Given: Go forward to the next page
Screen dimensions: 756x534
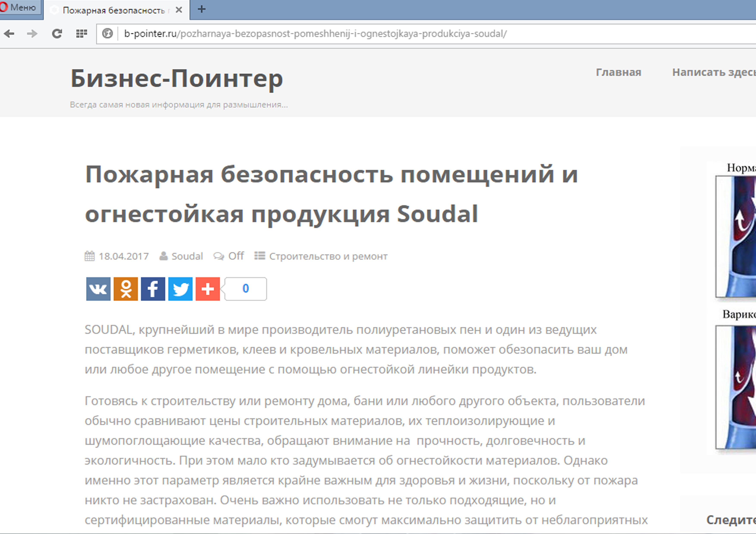Looking at the screenshot, I should coord(32,34).
